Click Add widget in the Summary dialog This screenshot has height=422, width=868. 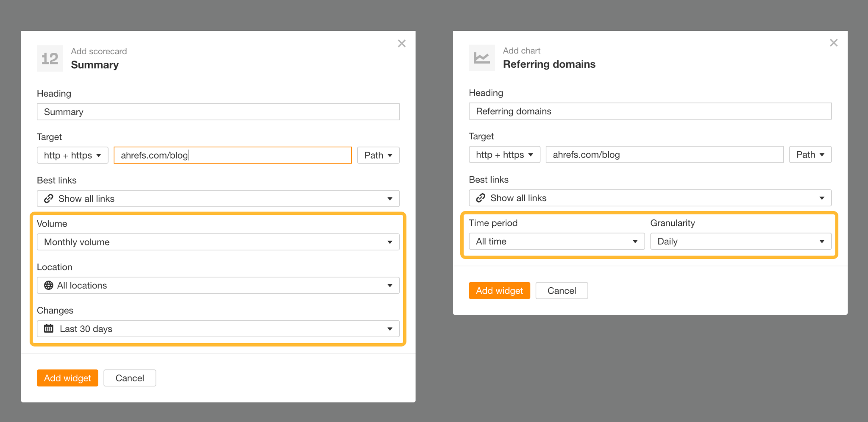click(67, 378)
